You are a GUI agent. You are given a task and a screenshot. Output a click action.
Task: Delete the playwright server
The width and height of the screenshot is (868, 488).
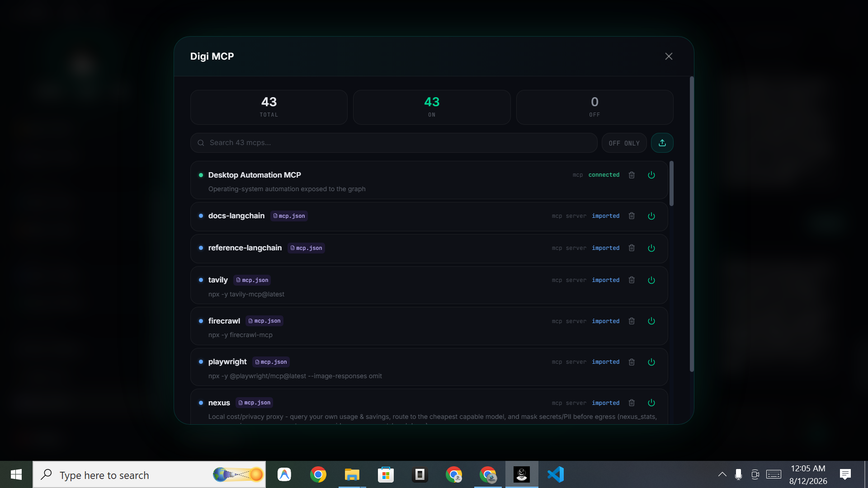(632, 362)
